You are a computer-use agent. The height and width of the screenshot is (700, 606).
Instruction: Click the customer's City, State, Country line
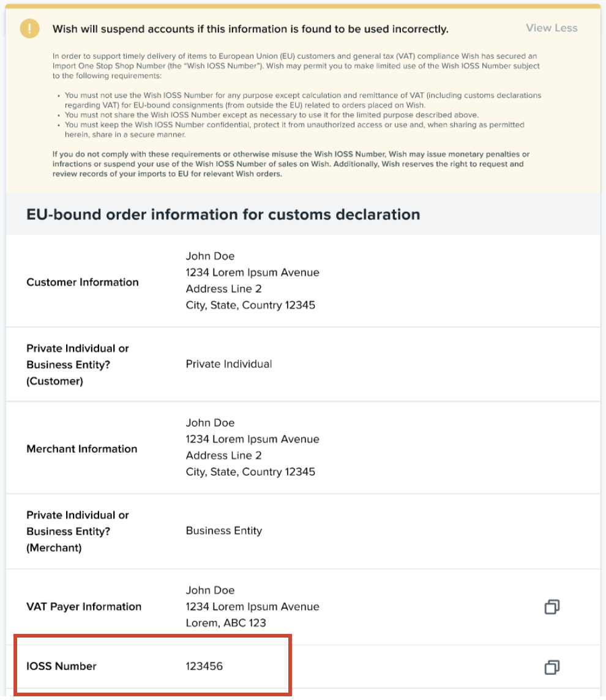250,305
